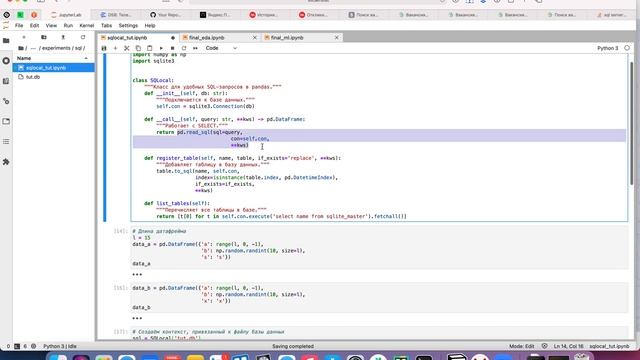The width and height of the screenshot is (640, 360).
Task: Click the notebook vertical scrollbar
Action: tap(631, 122)
